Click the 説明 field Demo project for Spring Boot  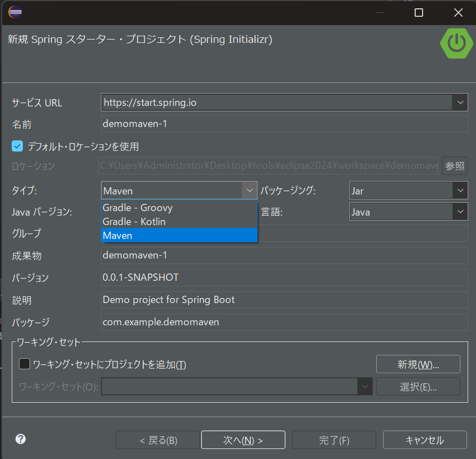point(284,300)
